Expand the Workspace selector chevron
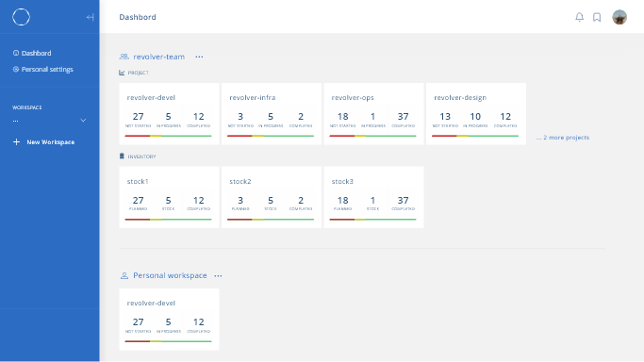 pos(83,121)
